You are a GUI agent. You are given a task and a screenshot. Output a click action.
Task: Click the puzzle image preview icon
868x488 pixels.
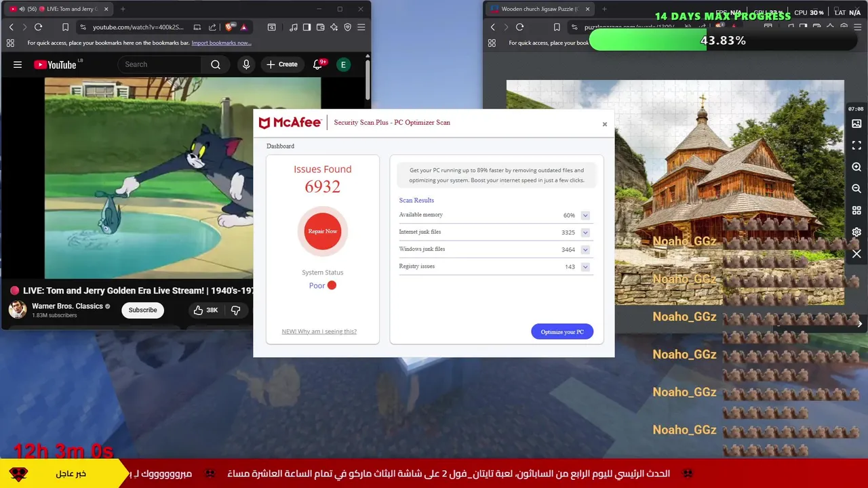(856, 124)
